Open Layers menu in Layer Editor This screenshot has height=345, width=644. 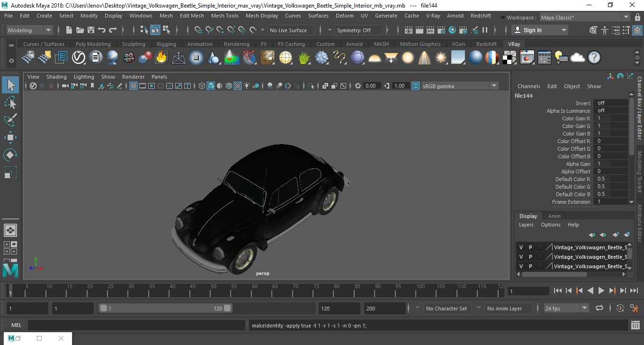point(526,225)
